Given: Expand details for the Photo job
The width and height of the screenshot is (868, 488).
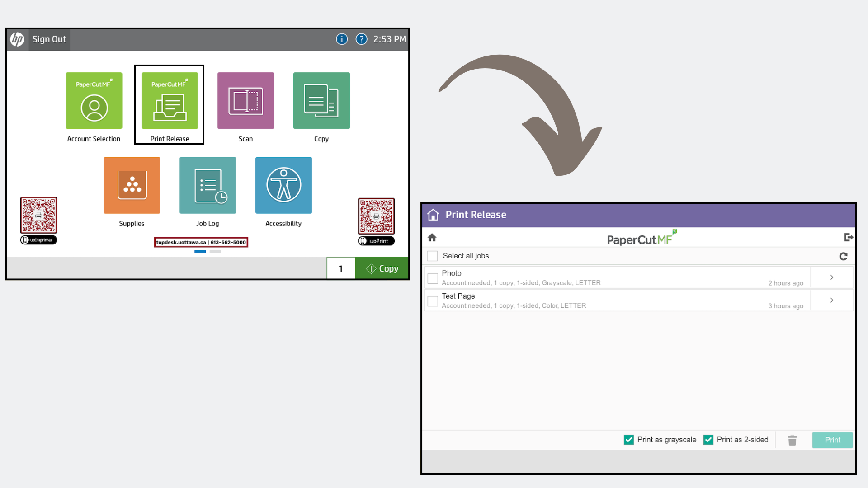Looking at the screenshot, I should pyautogui.click(x=832, y=277).
